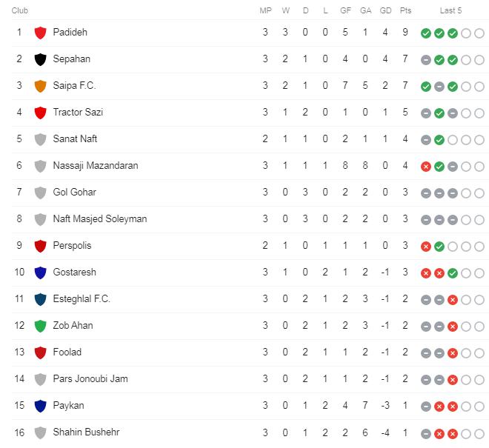
Task: Click Gostaresh's blue club crest icon
Action: pos(41,273)
